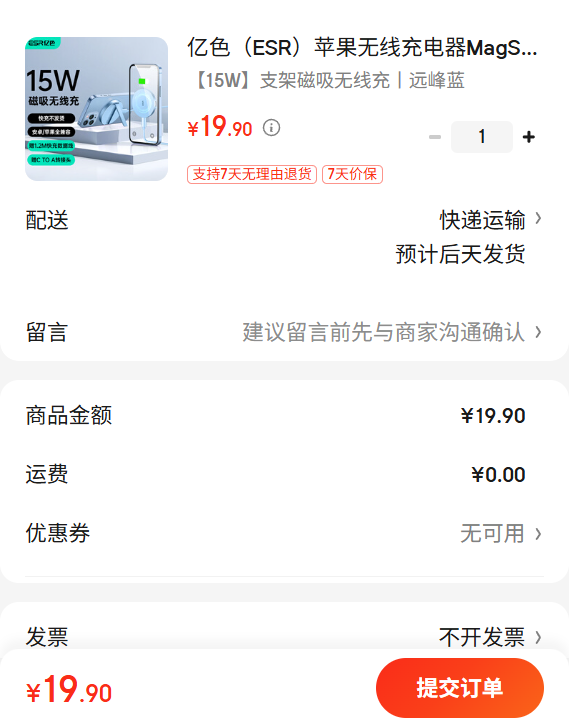Image resolution: width=569 pixels, height=720 pixels.
Task: Click the 7天价保 price protection tag
Action: click(352, 174)
